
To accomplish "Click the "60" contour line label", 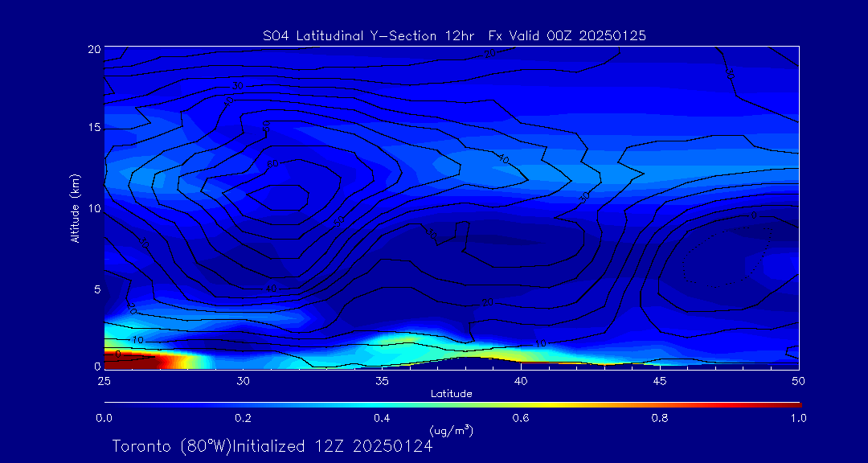I will pyautogui.click(x=272, y=164).
